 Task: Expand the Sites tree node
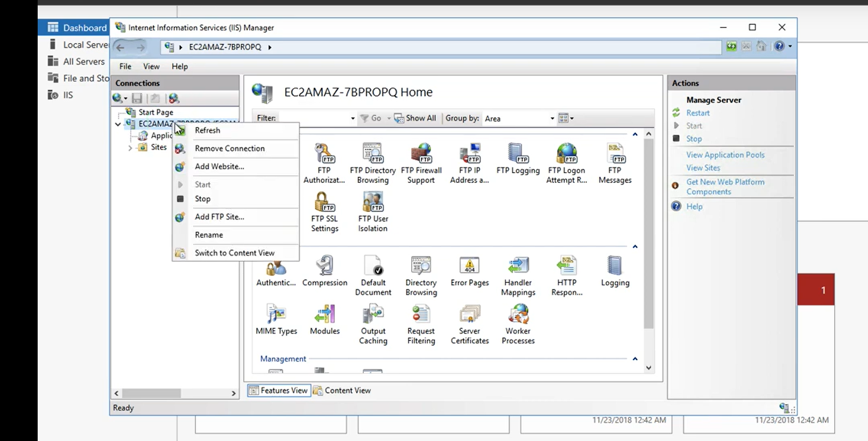(x=130, y=148)
